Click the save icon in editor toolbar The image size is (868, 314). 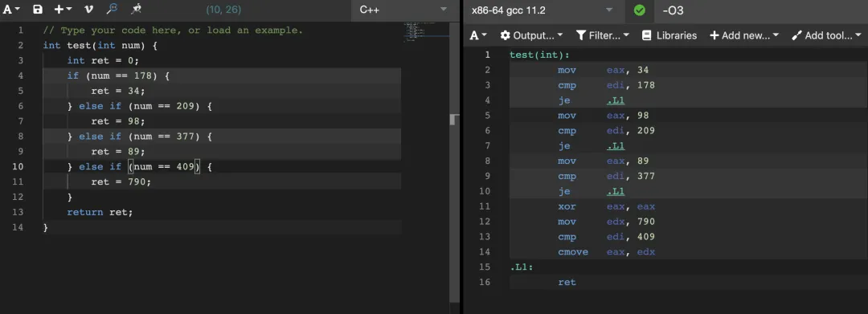coord(38,10)
